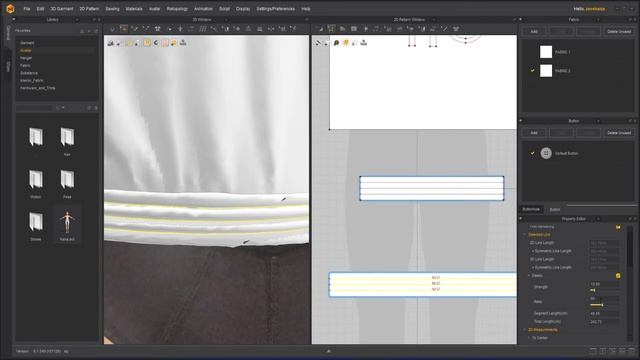The width and height of the screenshot is (640, 360).
Task: Open the 2D Pattern menu
Action: pos(89,9)
